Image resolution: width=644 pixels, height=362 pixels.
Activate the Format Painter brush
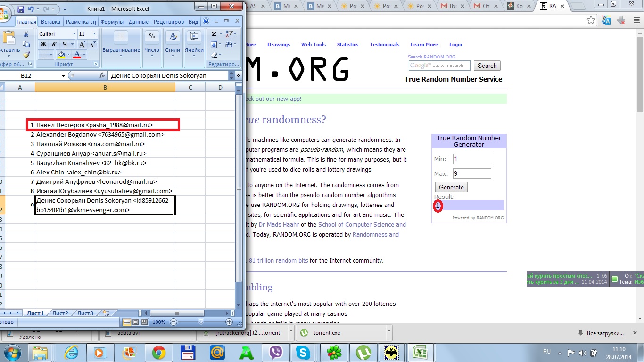pos(26,55)
